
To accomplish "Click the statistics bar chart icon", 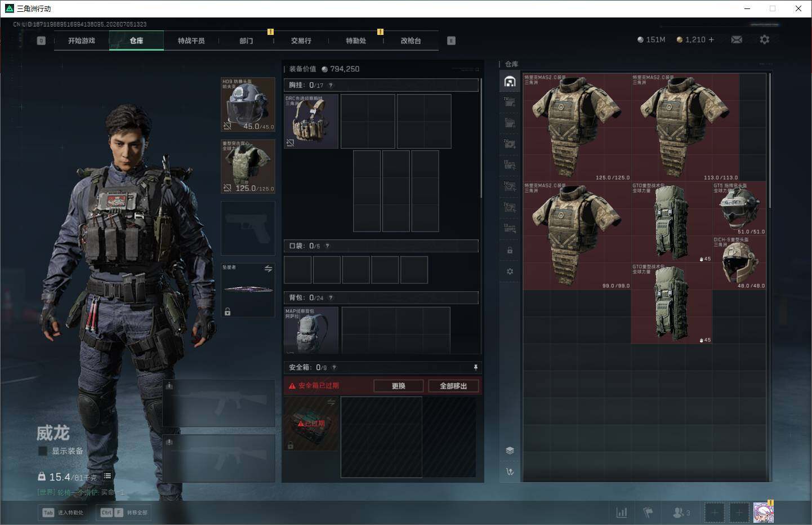I will click(x=622, y=513).
